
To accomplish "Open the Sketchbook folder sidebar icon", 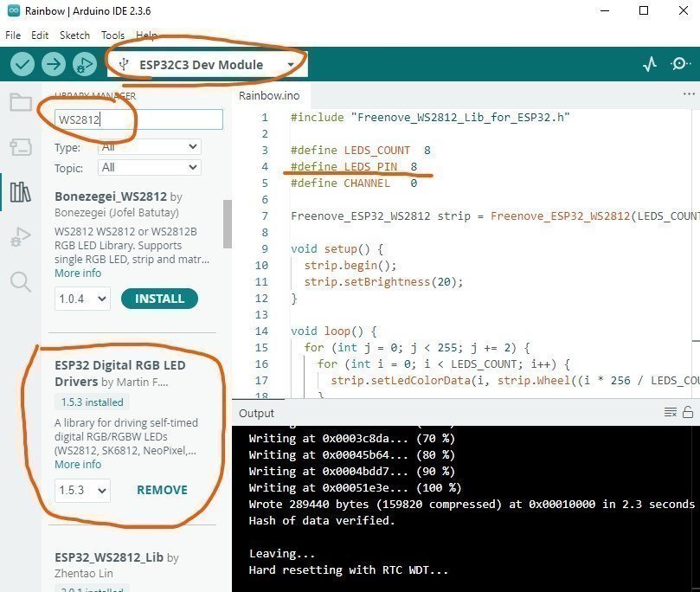I will [21, 102].
